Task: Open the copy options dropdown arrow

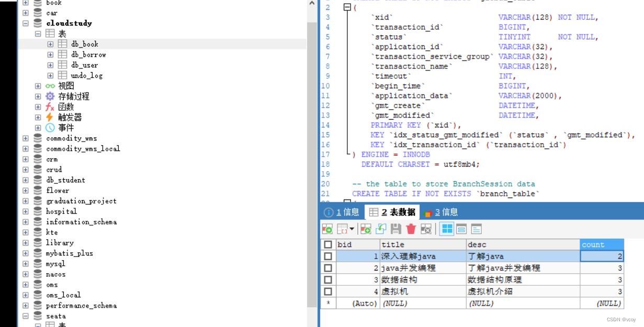Action: coord(352,229)
